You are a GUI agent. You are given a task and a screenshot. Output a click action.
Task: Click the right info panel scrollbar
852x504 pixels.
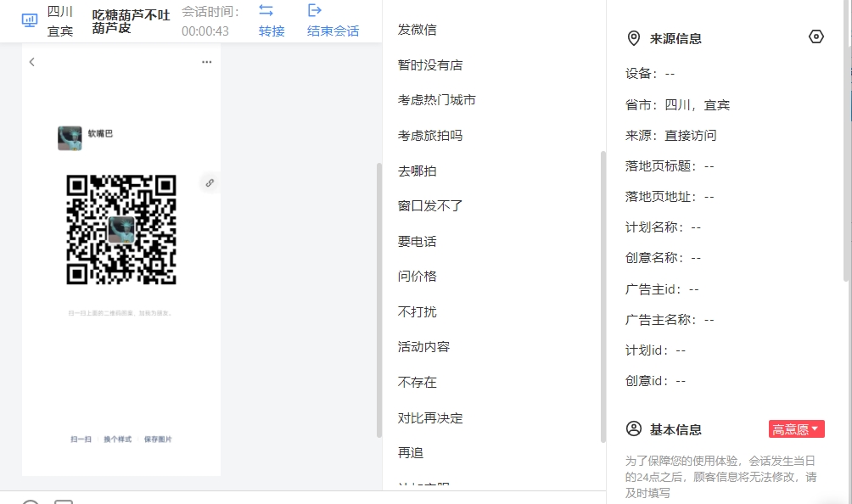click(x=847, y=141)
